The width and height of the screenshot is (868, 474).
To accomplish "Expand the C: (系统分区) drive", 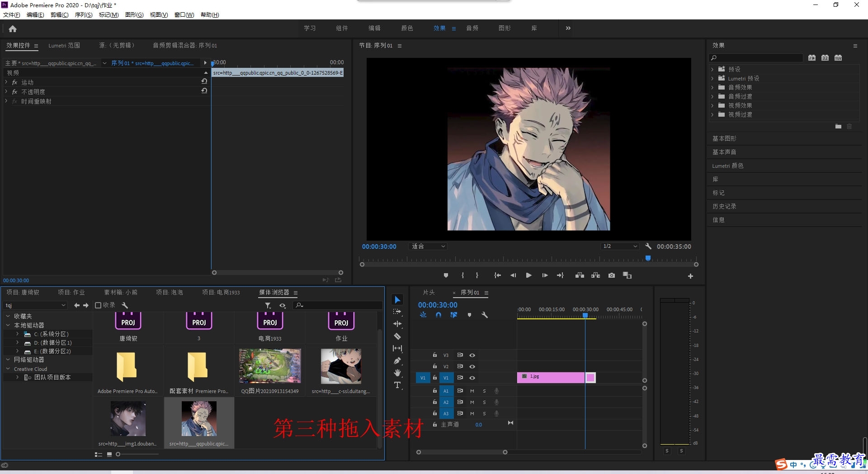I will [18, 334].
